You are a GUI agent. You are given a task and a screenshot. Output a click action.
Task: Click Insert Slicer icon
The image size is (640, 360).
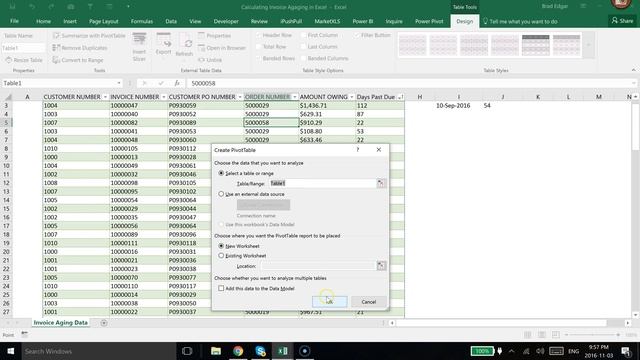tap(139, 47)
